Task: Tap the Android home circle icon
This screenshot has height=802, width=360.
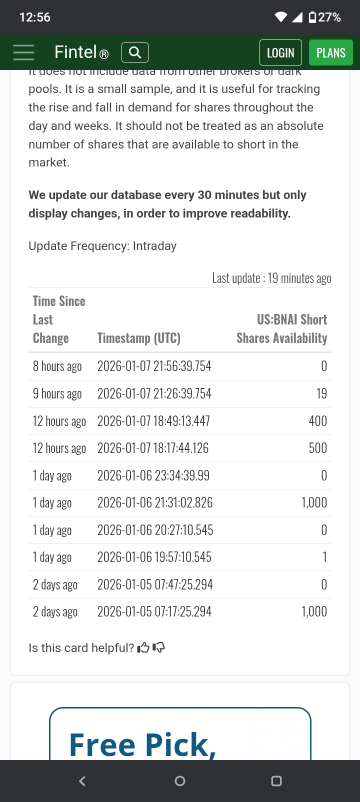Action: coord(180,781)
